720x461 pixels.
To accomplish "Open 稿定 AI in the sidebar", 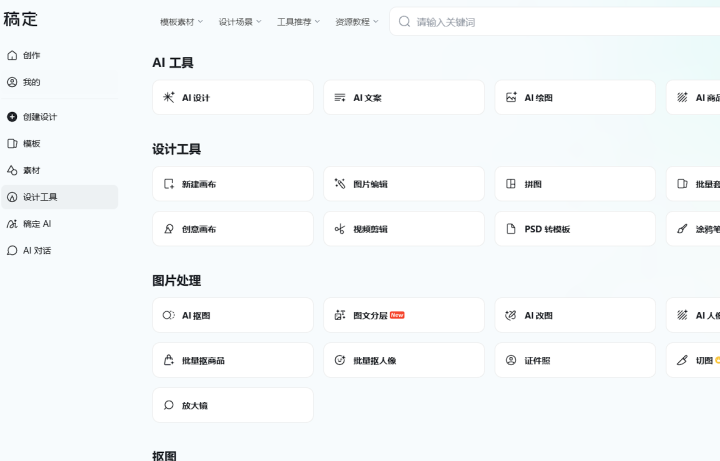I will tap(37, 224).
